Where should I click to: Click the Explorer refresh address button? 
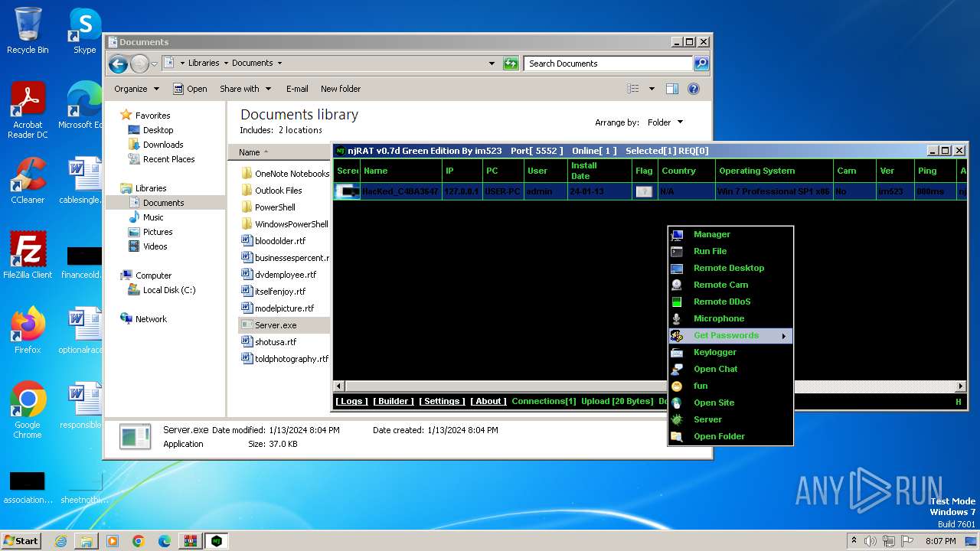[x=511, y=64]
